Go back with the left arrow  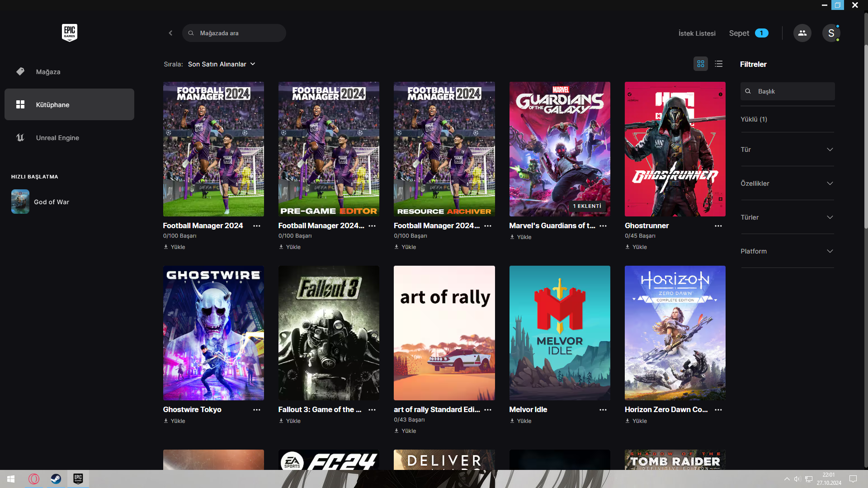tap(170, 33)
